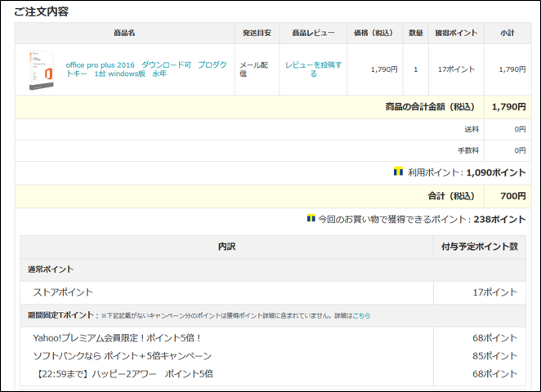Click the 商品名 column header

click(124, 33)
